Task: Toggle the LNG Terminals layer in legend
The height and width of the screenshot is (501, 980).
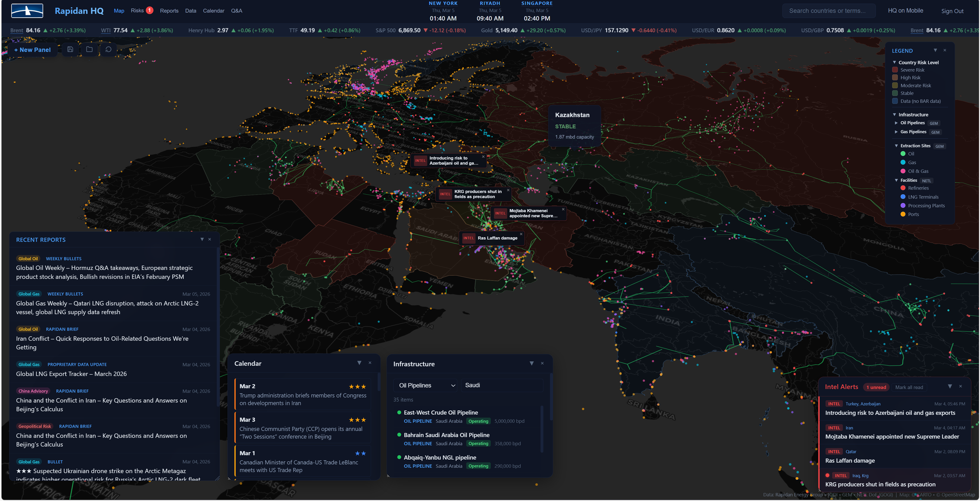Action: (923, 197)
